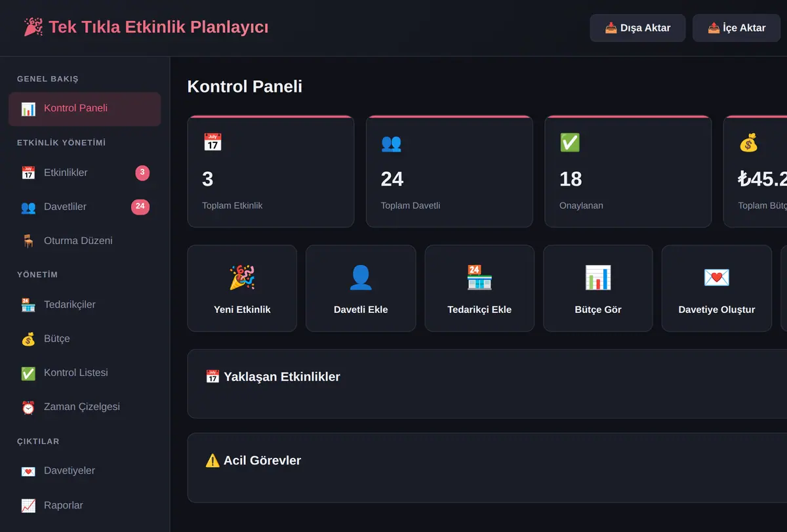Click the calendar icon beside Yaklaşan Etkinlikler
This screenshot has width=787, height=532.
pyautogui.click(x=212, y=377)
